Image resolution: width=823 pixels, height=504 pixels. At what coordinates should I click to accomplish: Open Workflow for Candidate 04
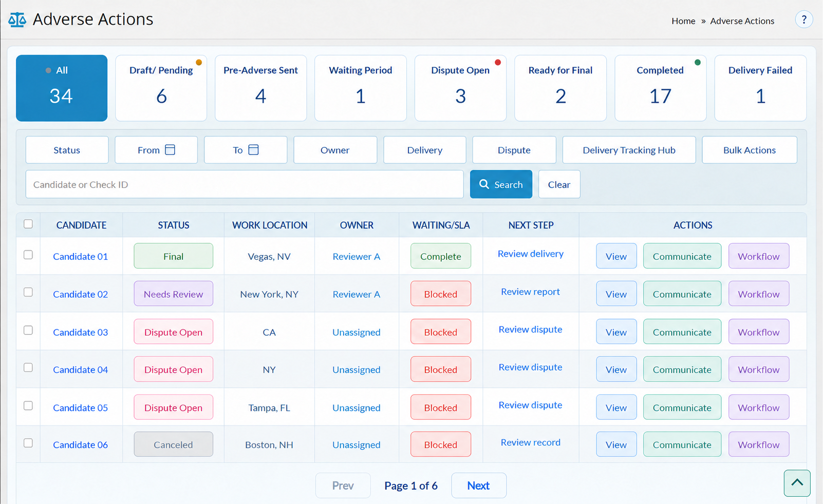(x=759, y=369)
